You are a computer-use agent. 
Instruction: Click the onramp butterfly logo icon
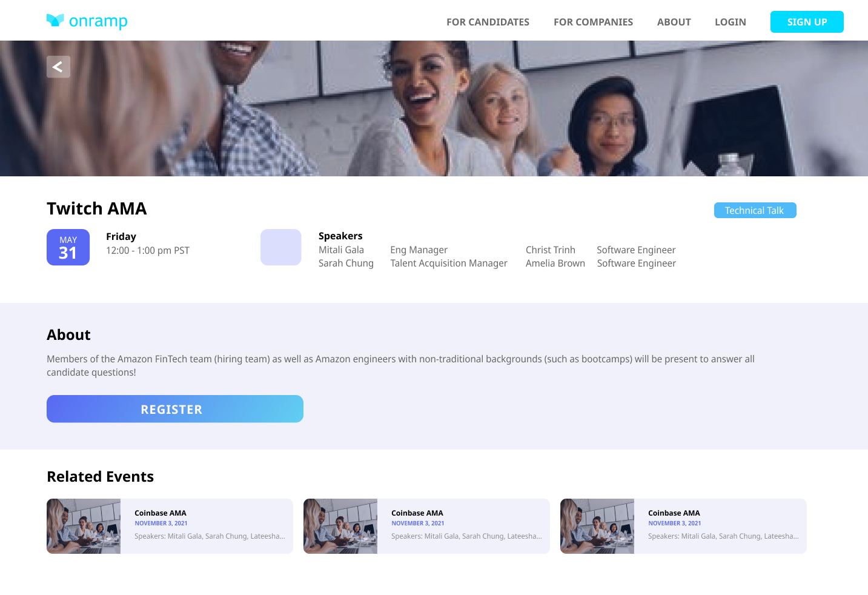(x=55, y=21)
